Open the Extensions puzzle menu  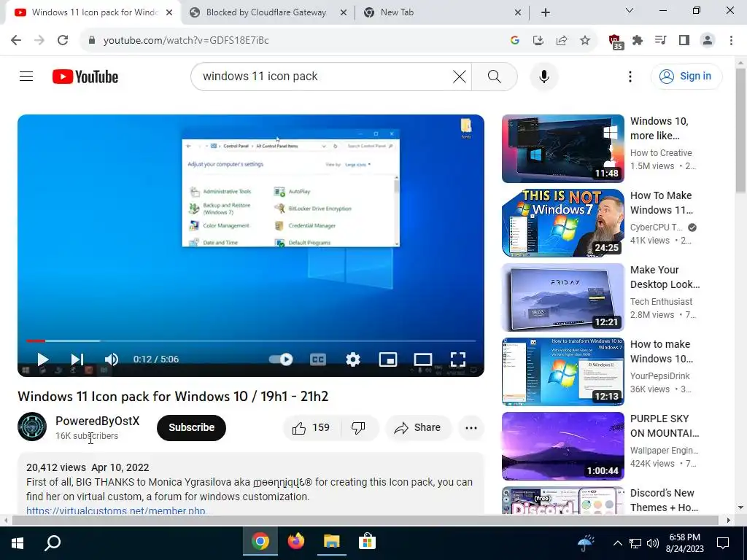click(638, 40)
